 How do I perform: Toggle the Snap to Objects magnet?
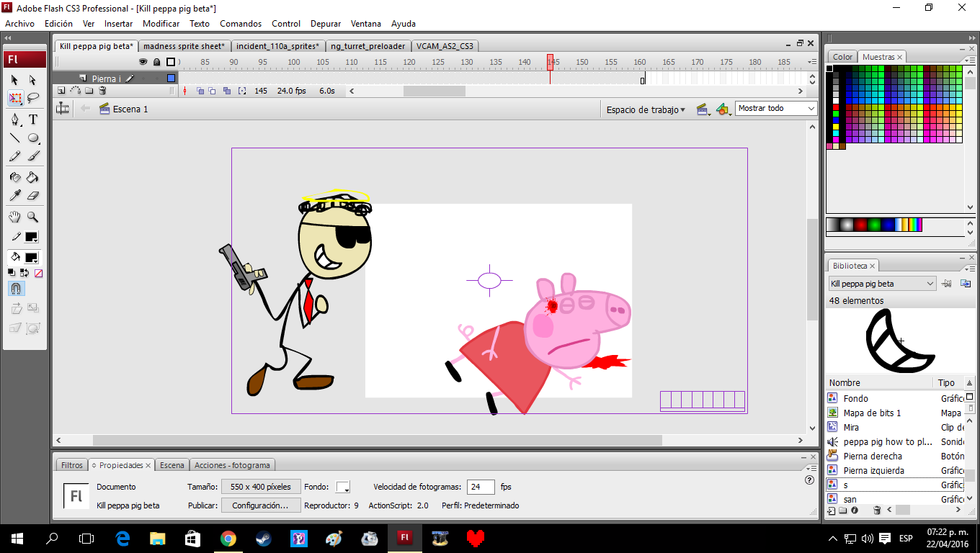16,289
